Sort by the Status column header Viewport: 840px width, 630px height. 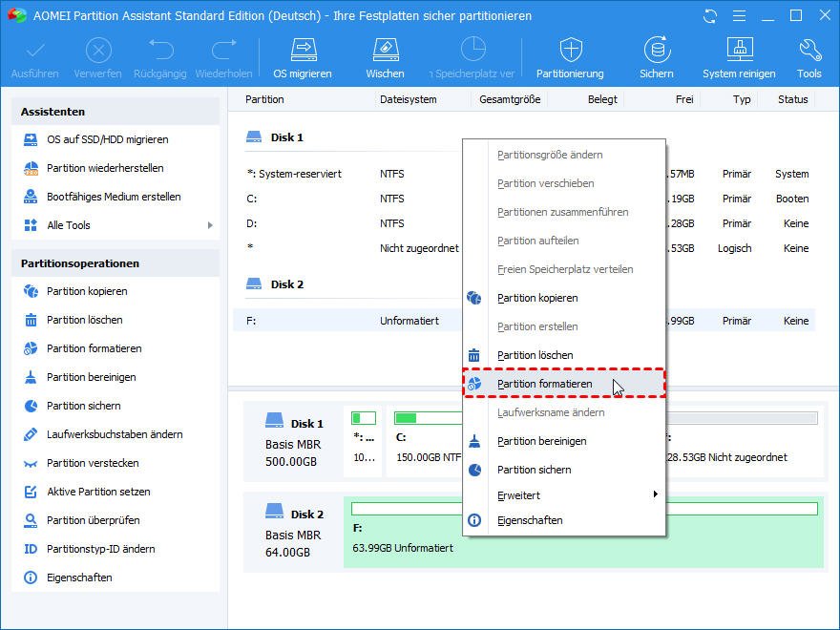793,99
